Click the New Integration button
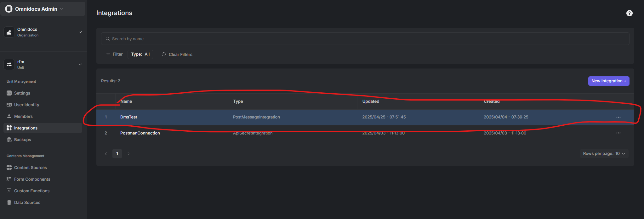The width and height of the screenshot is (644, 219). coord(608,81)
